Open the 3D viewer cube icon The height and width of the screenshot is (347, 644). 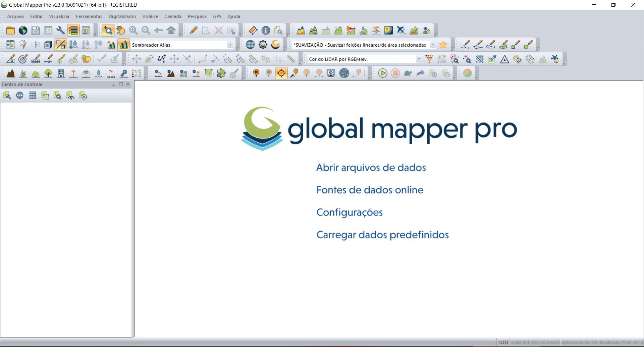(x=48, y=45)
